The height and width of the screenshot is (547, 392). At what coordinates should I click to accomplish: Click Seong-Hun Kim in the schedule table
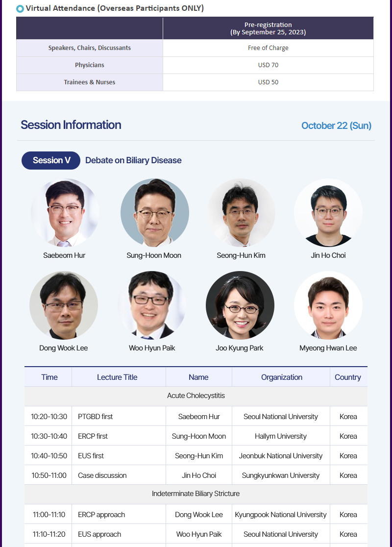click(199, 456)
